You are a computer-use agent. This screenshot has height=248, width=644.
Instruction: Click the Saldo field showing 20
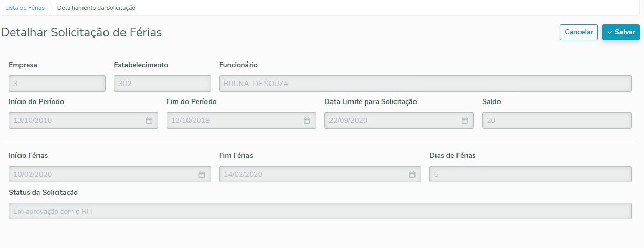[x=556, y=120]
